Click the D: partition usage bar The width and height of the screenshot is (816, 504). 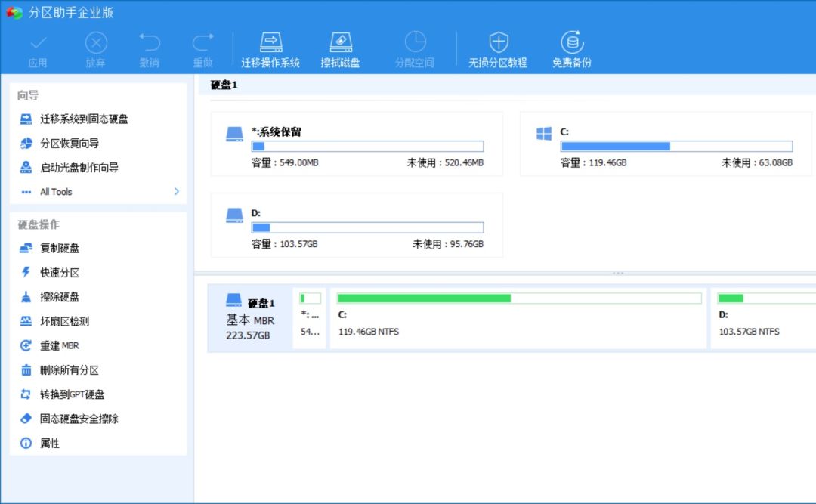[x=367, y=227]
